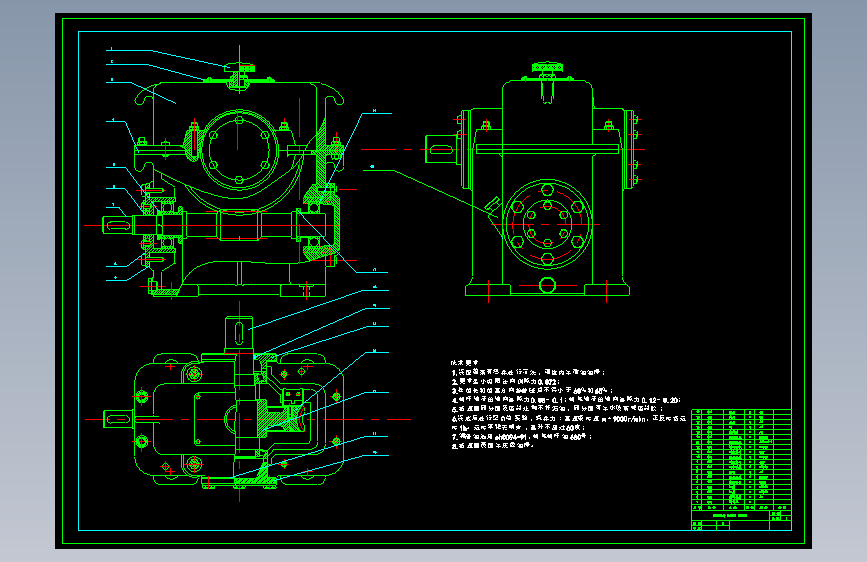867x562 pixels.
Task: Pick the horizontal input shaft stub in top view
Action: click(x=118, y=419)
